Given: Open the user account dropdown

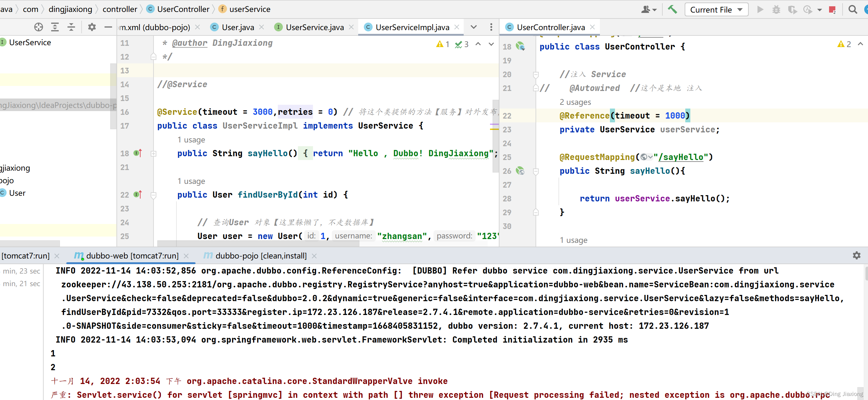Looking at the screenshot, I should (649, 9).
